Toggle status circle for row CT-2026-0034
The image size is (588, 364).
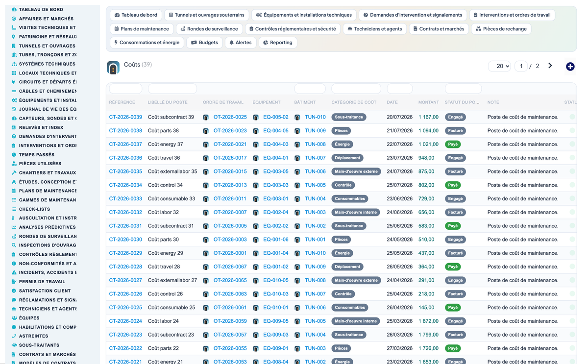[x=572, y=185]
